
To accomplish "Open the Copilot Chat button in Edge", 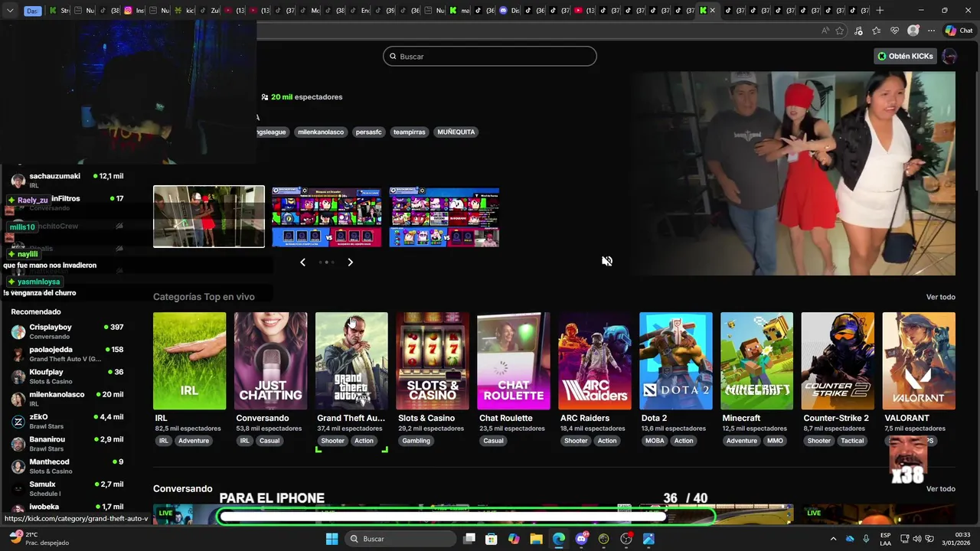I will point(959,31).
